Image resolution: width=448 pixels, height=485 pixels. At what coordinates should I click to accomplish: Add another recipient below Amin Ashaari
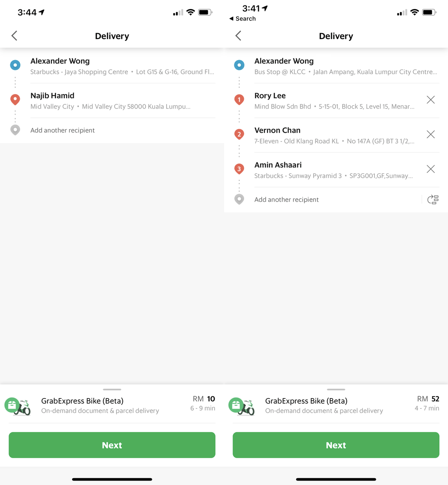[x=287, y=199]
